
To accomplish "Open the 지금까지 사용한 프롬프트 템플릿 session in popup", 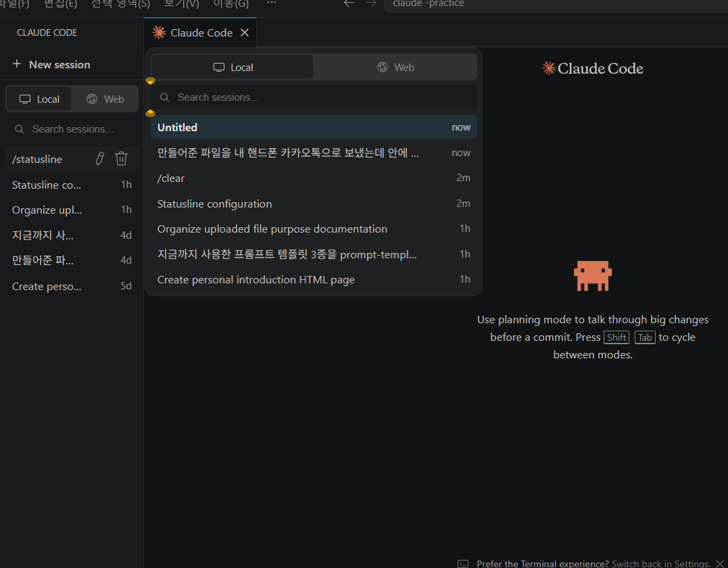I will (314, 254).
